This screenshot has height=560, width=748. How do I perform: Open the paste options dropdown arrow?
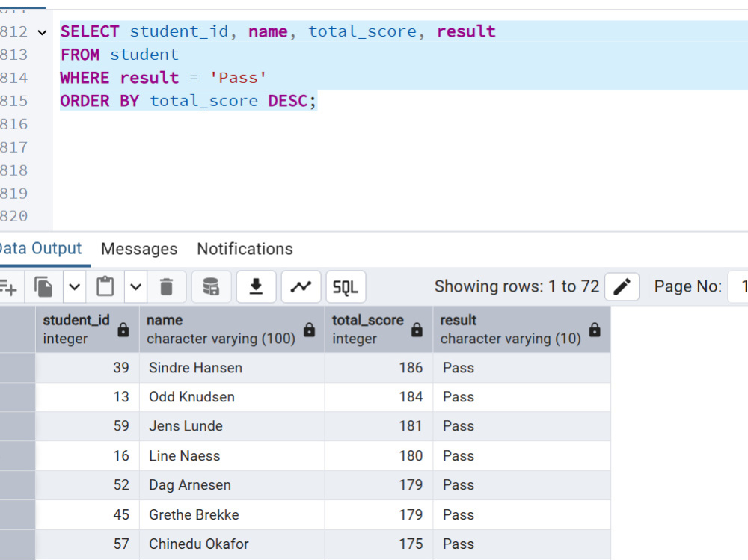pyautogui.click(x=136, y=287)
